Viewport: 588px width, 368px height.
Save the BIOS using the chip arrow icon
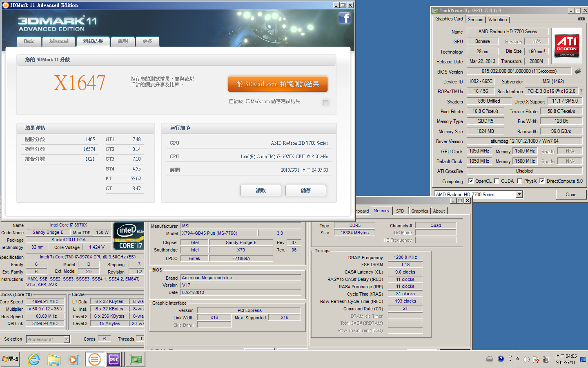578,71
